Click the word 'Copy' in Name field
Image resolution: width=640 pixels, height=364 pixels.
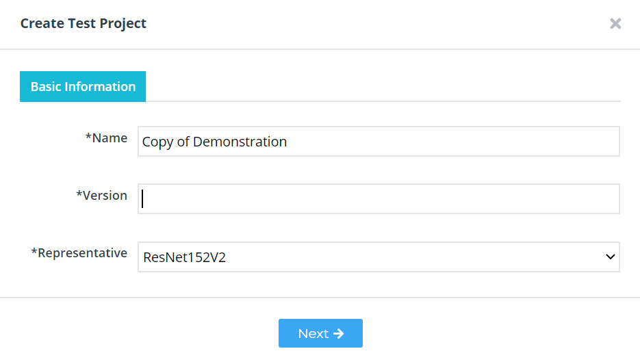(x=157, y=142)
